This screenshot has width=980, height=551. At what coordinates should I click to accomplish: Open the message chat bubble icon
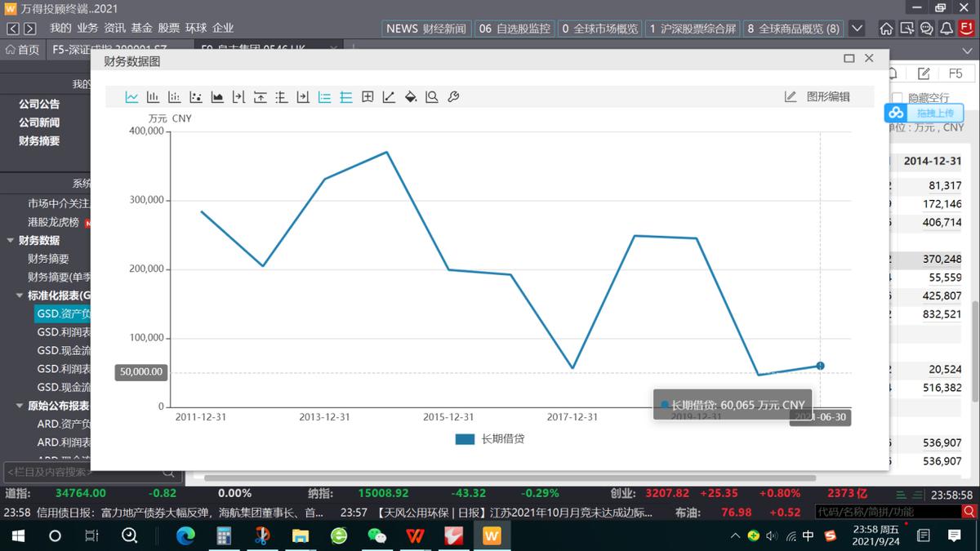point(927,29)
